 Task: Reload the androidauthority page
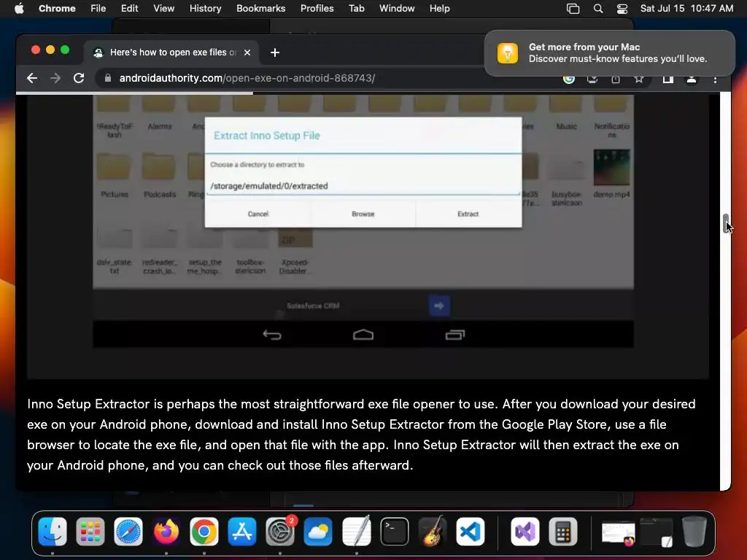tap(79, 78)
